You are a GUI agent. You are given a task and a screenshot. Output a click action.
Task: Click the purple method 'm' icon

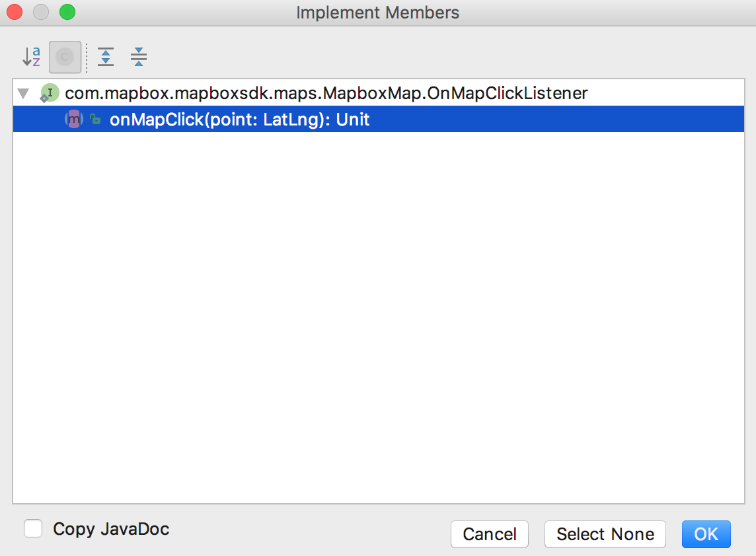pos(74,119)
